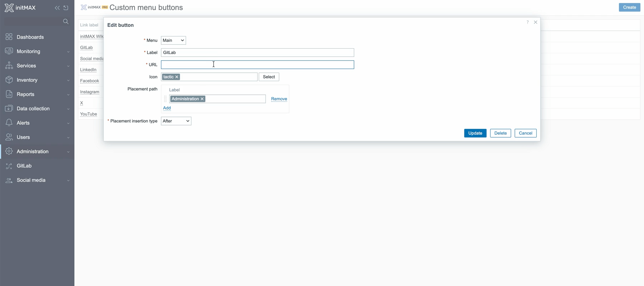Expand the Monitoring menu section

click(37, 51)
